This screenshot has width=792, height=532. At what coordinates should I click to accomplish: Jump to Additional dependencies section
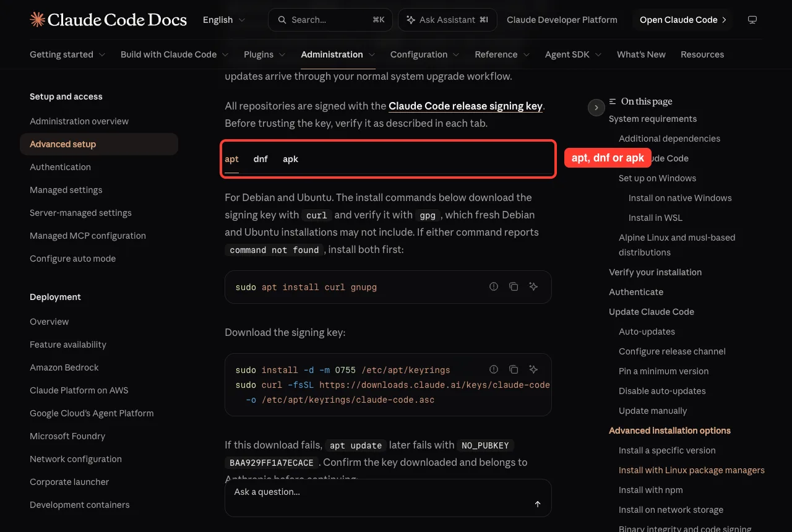click(669, 139)
